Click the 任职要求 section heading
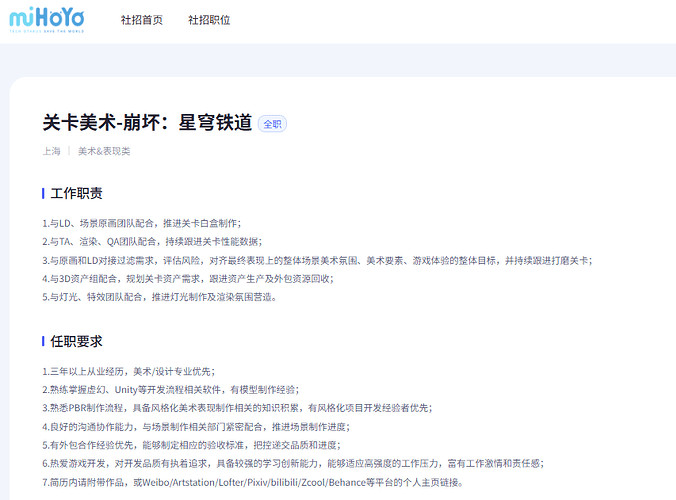 click(76, 341)
